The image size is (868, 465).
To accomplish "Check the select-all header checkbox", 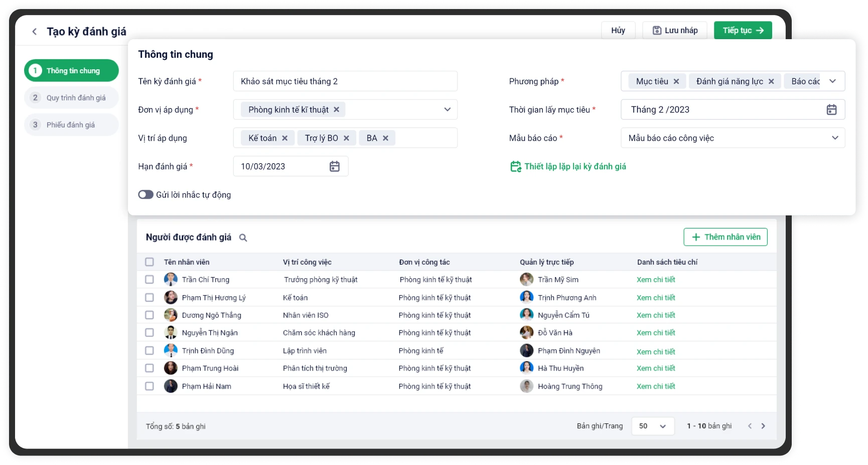I will click(x=150, y=262).
